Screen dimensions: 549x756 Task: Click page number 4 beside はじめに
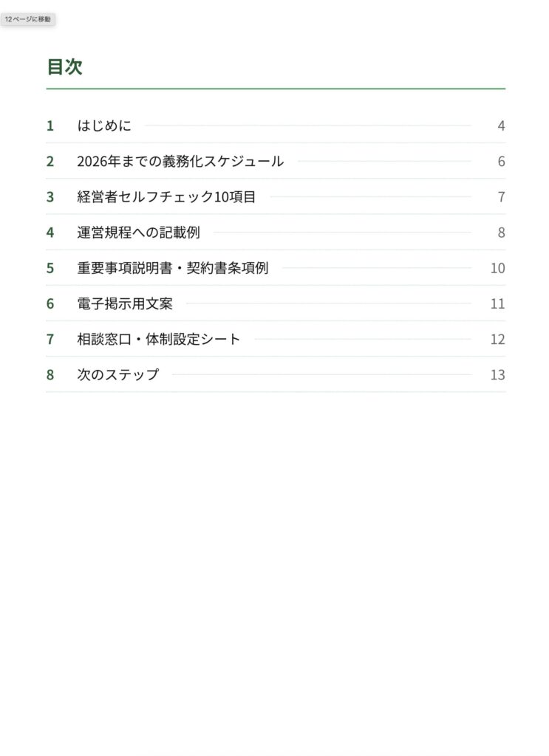click(501, 126)
